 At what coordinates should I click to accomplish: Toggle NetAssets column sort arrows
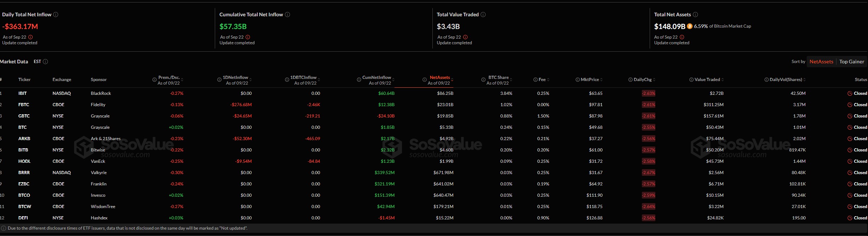coord(452,80)
